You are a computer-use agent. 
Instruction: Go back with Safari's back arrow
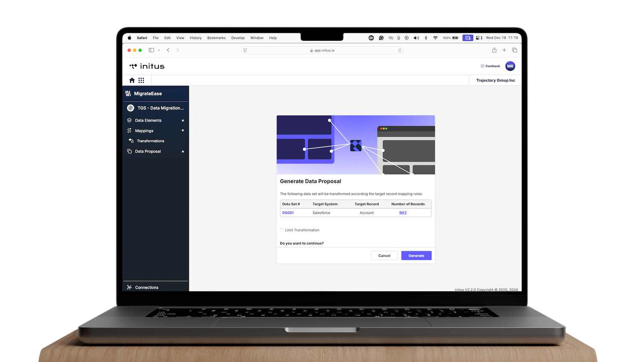168,50
